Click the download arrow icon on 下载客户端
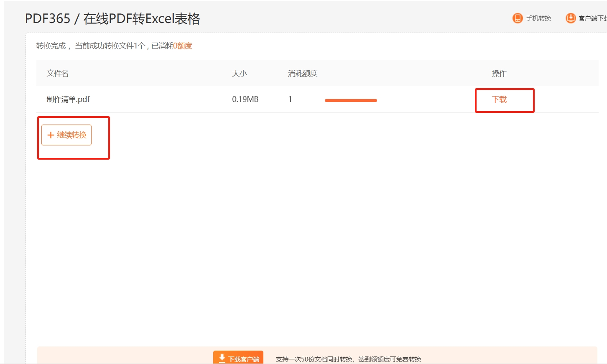 tap(222, 358)
